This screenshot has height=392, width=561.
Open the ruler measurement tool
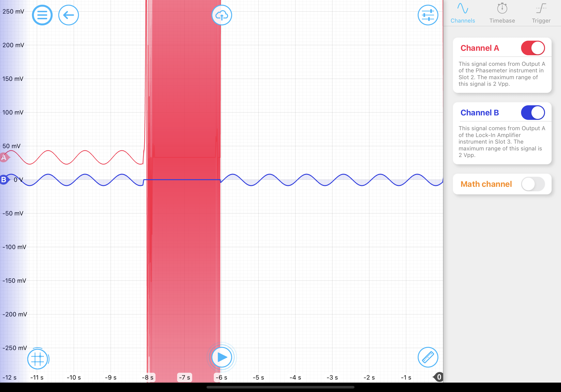tap(428, 357)
